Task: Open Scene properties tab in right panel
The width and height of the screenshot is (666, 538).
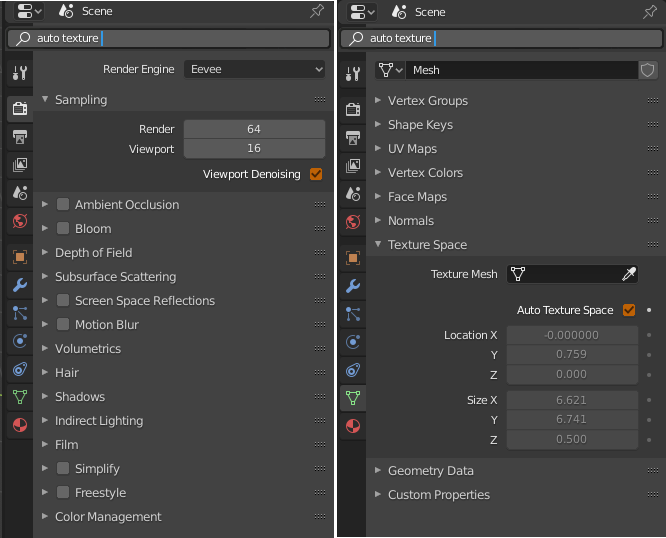Action: (x=353, y=194)
